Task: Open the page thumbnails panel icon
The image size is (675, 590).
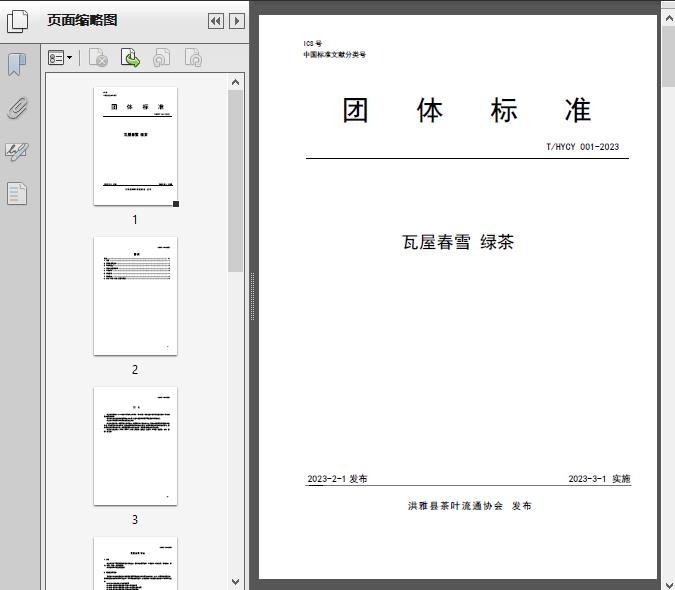Action: (x=18, y=21)
